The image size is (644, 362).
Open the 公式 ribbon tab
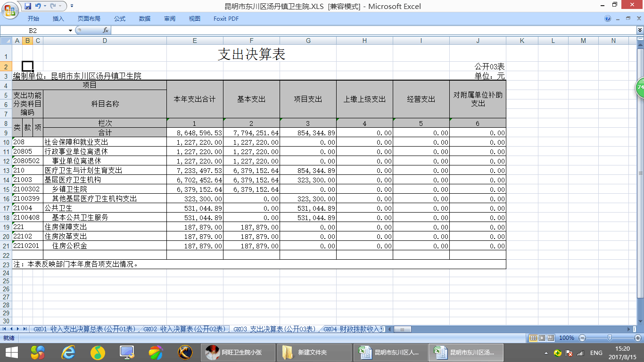point(120,19)
